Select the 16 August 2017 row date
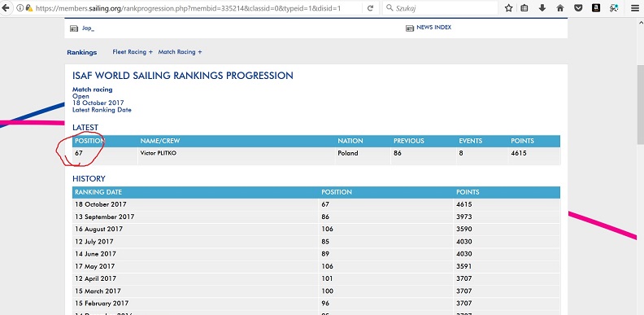Screen dimensions: 644x315 pyautogui.click(x=98, y=229)
